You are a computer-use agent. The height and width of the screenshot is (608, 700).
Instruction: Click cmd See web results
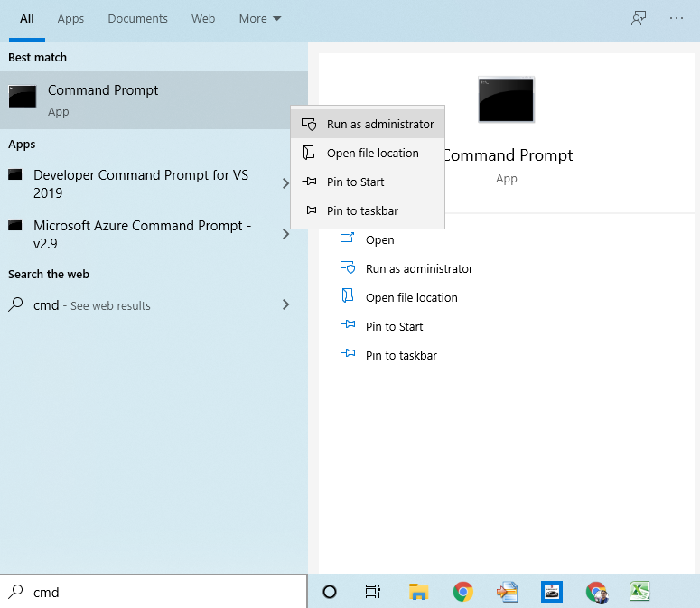click(x=141, y=305)
